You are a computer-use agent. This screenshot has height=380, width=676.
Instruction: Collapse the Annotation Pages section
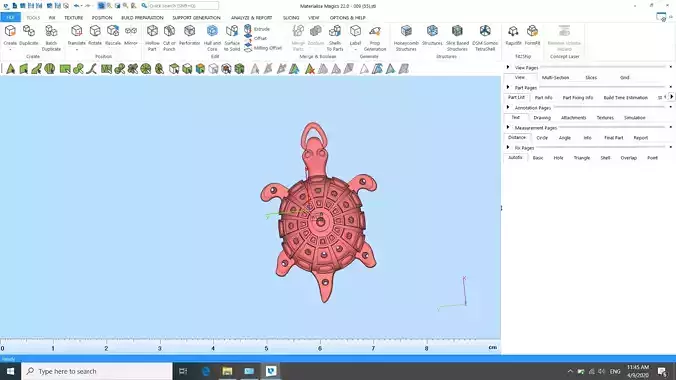click(x=508, y=107)
